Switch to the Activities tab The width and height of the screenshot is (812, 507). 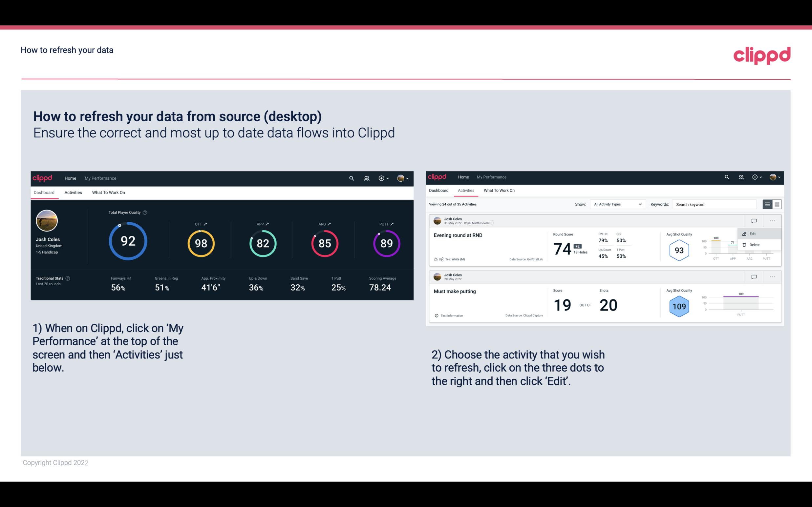73,192
